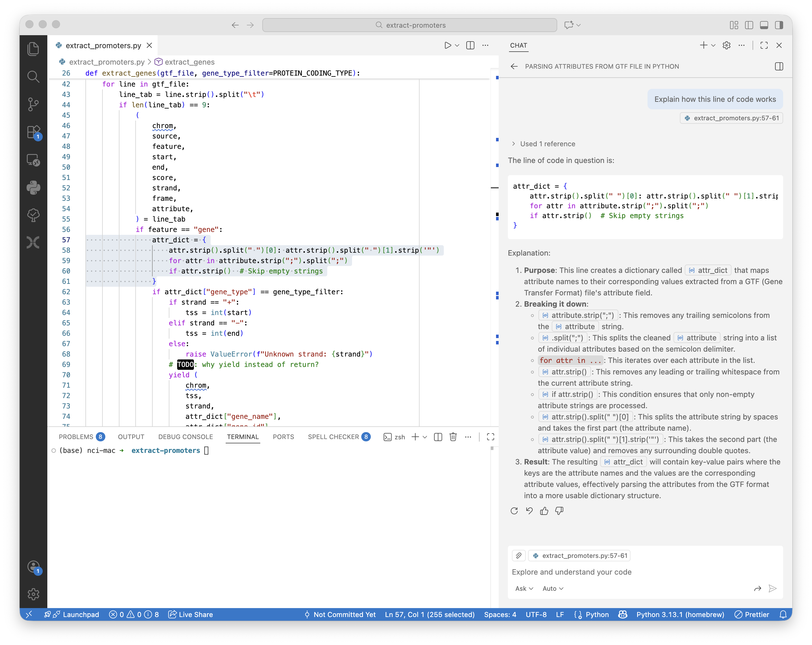Open the Extensions sidebar icon
The height and width of the screenshot is (645, 812).
pyautogui.click(x=33, y=132)
